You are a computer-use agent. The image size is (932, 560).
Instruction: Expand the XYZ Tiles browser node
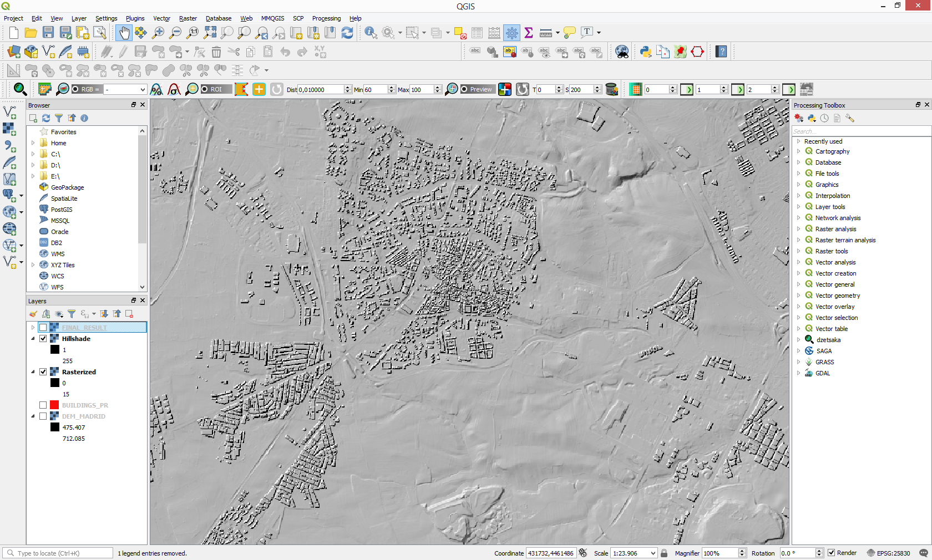coord(33,265)
